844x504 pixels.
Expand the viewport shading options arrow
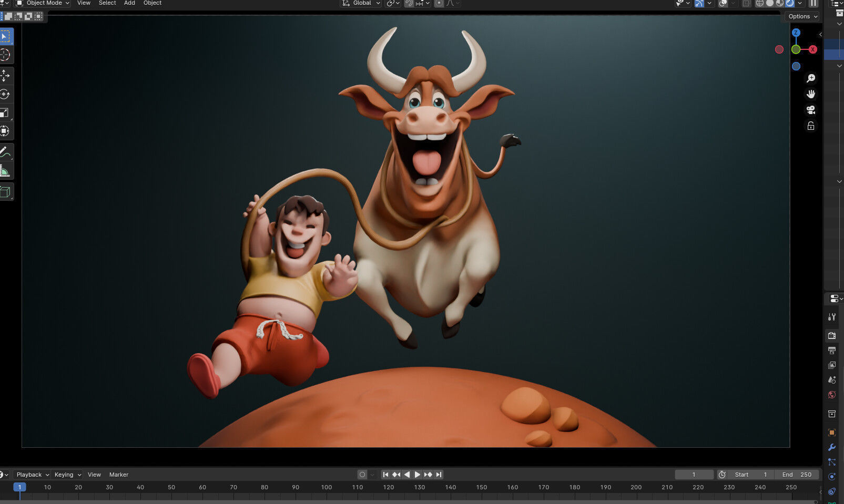(x=800, y=3)
